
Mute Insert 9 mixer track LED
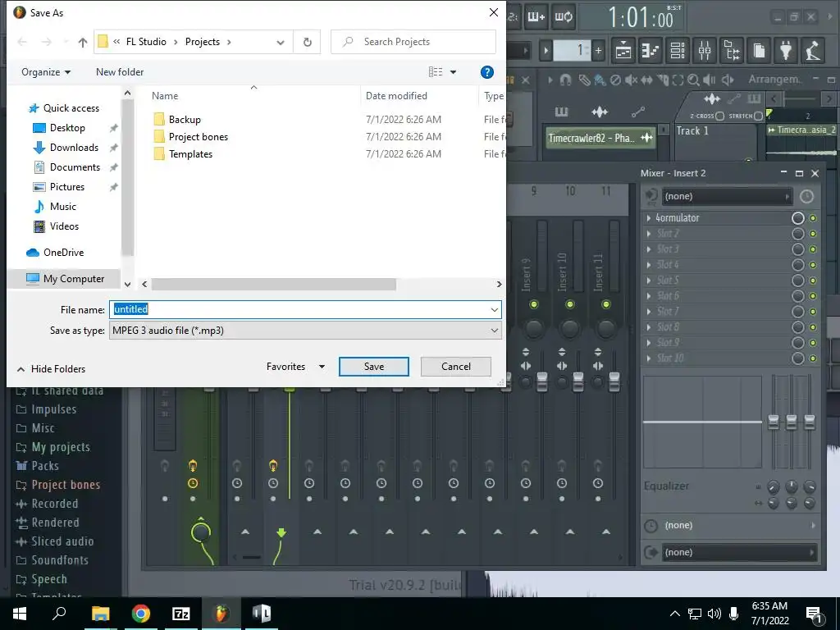[x=533, y=304]
